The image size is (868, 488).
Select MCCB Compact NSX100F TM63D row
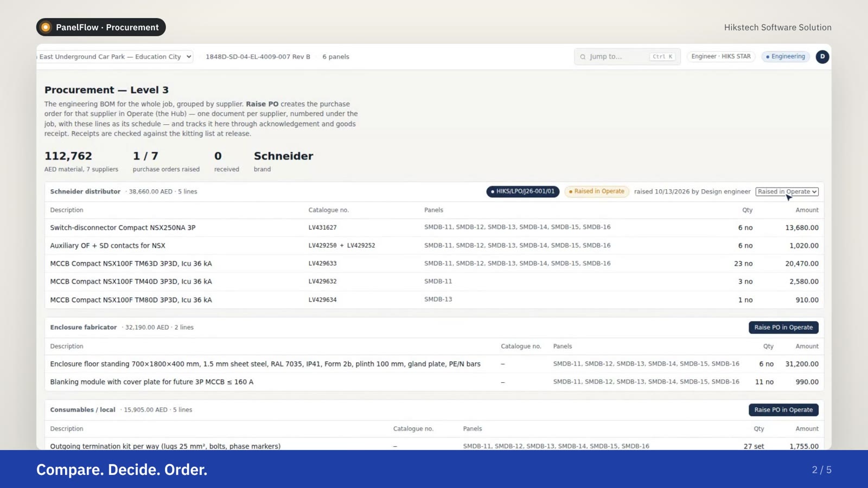pyautogui.click(x=434, y=264)
